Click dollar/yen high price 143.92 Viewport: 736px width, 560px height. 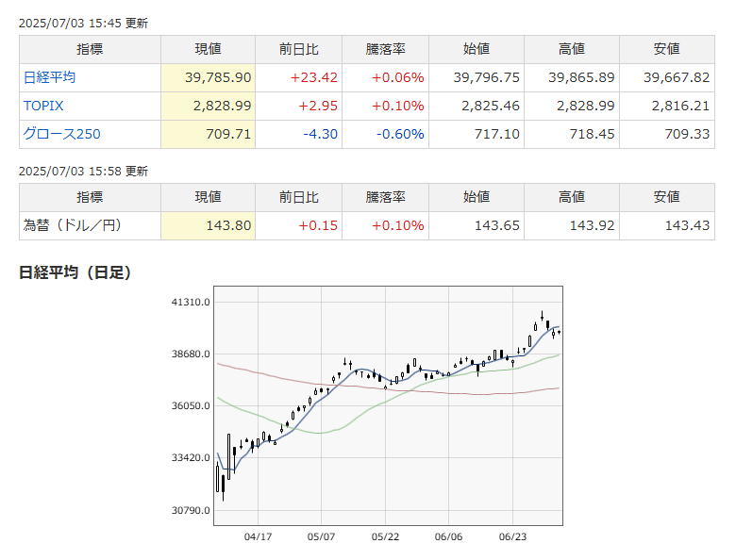pyautogui.click(x=592, y=225)
